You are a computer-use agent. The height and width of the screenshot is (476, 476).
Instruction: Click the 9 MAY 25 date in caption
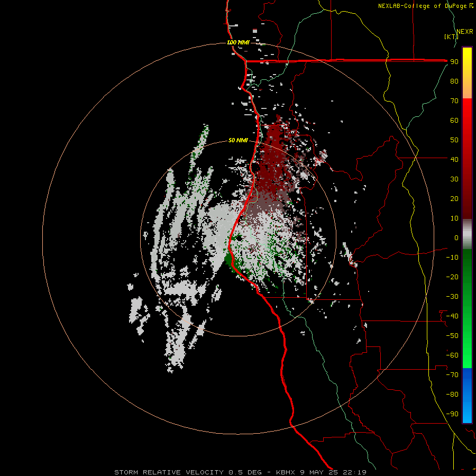click(319, 472)
